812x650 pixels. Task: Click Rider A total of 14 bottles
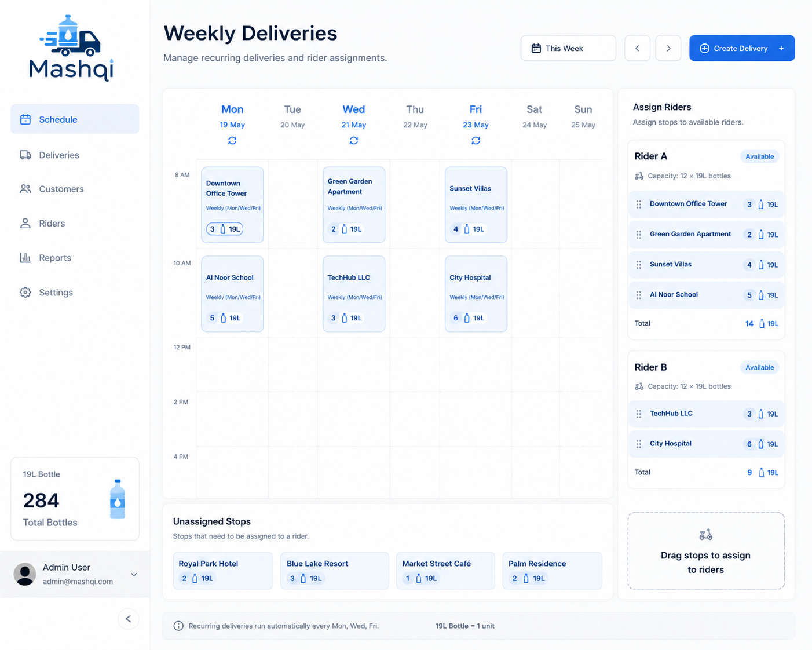tap(749, 324)
